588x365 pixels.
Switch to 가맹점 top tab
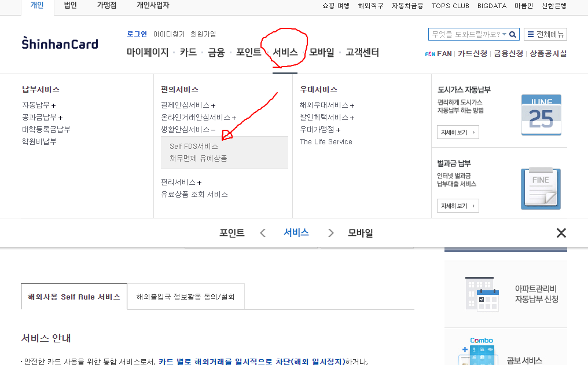pos(107,6)
